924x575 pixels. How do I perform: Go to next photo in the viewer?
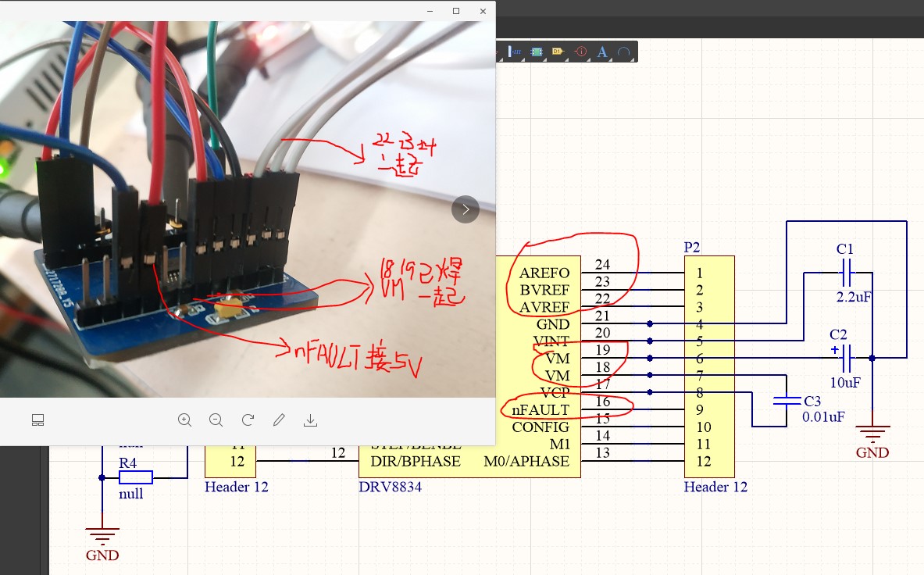coord(465,209)
